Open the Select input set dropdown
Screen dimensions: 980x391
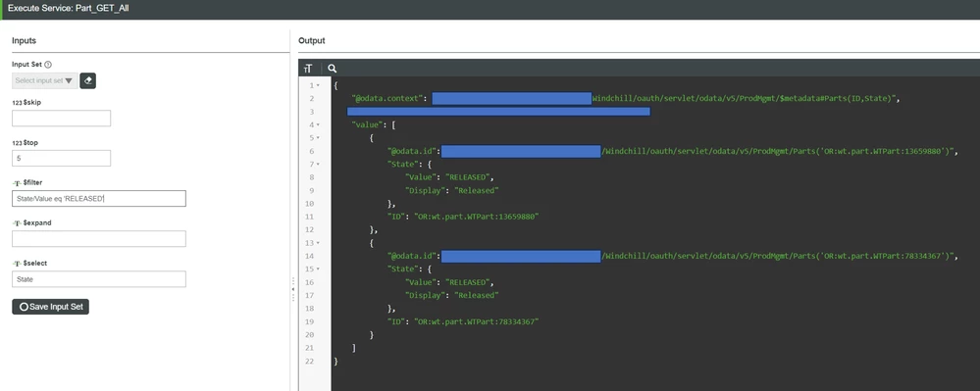[x=44, y=80]
